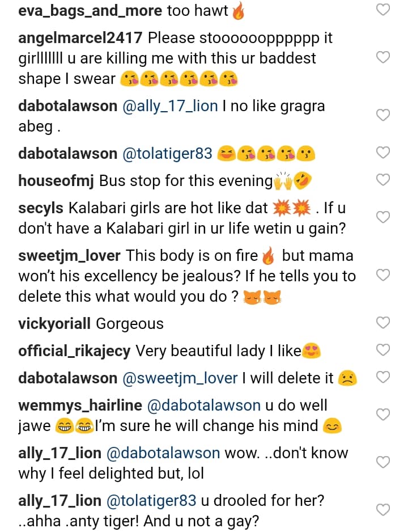Like the eva_bags_and_more comment
This screenshot has width=408, height=532.
click(x=384, y=9)
